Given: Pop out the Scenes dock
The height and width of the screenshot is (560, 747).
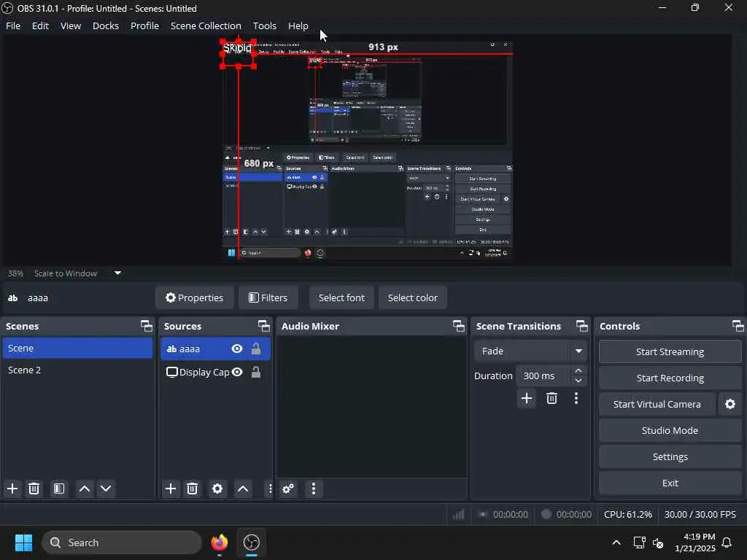Looking at the screenshot, I should (146, 326).
